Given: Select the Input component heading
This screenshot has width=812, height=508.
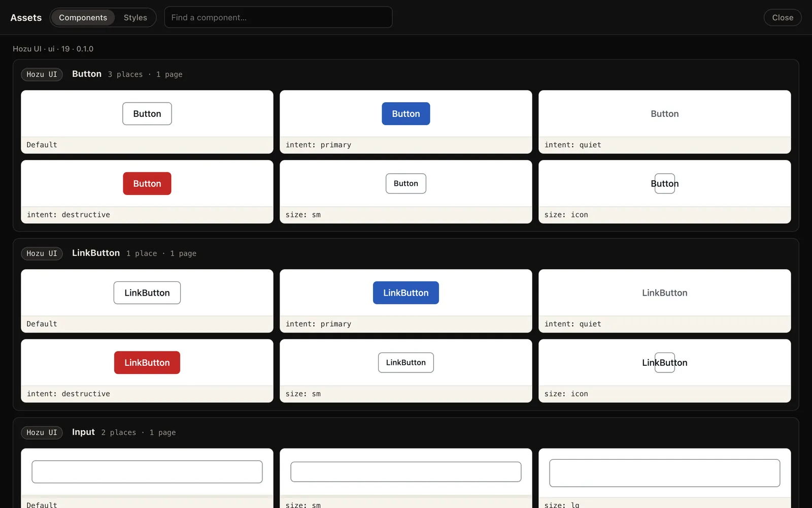Looking at the screenshot, I should point(83,432).
